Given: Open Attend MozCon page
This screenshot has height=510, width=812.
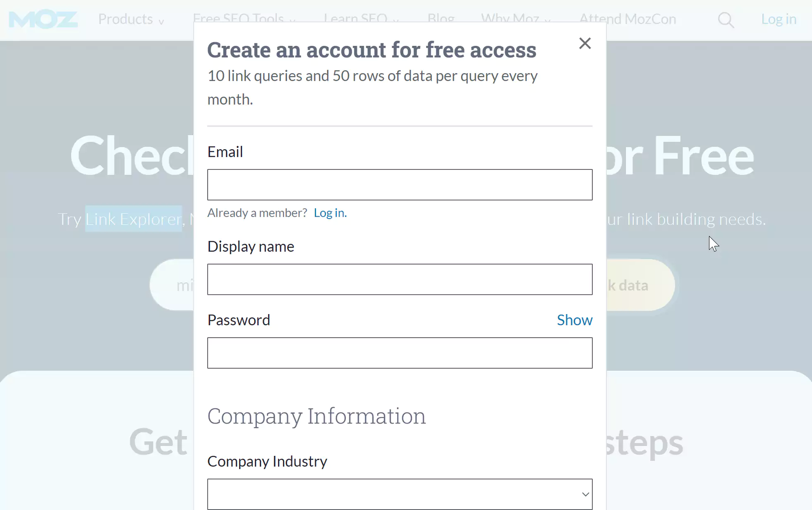Looking at the screenshot, I should tap(628, 19).
